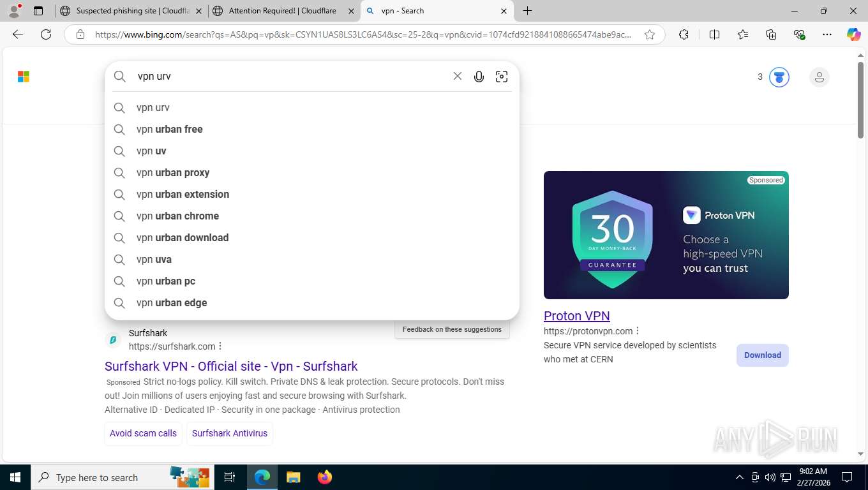The image size is (868, 490).
Task: View site information lock icon
Action: tap(80, 34)
